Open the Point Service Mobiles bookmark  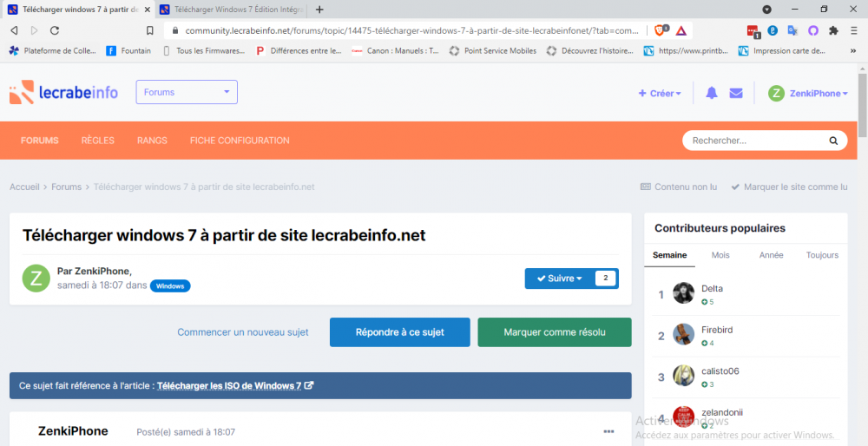493,50
